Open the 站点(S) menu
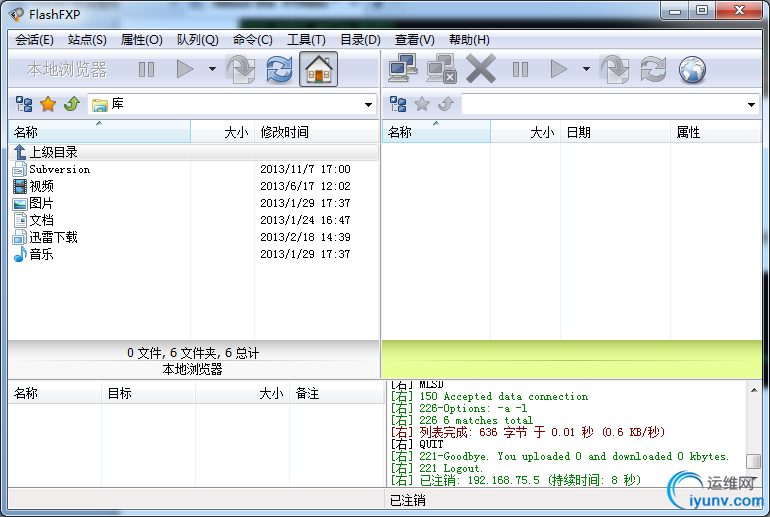The image size is (770, 517). 87,40
